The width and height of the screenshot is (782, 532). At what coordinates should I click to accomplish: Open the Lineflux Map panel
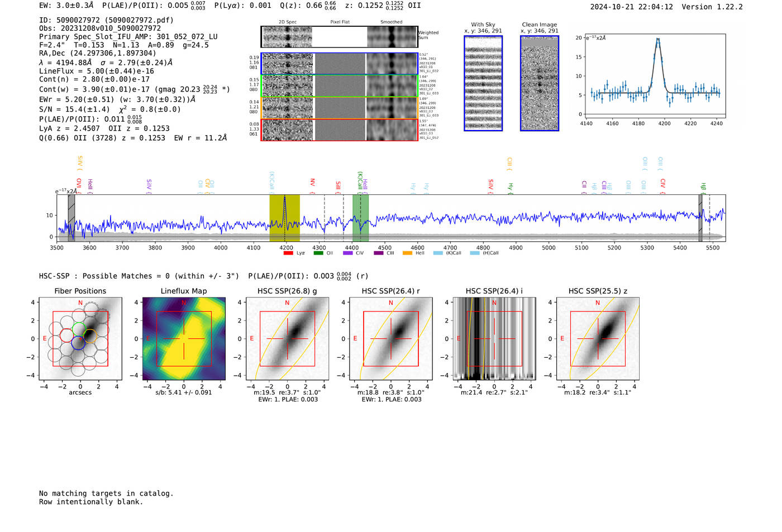tap(184, 338)
